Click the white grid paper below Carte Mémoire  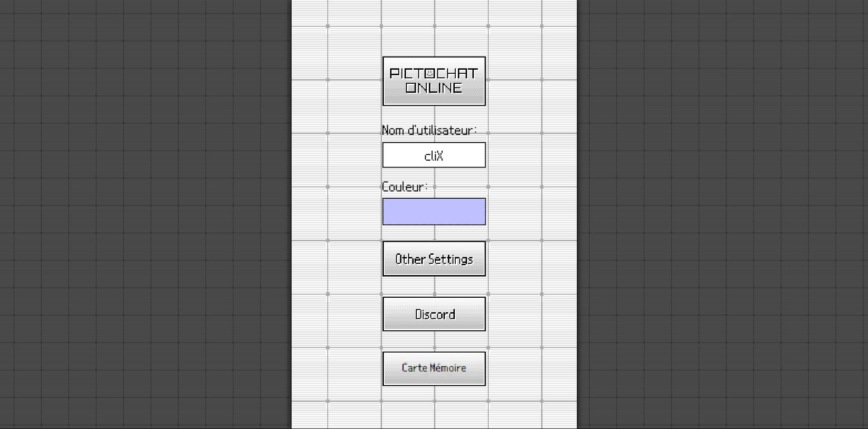click(434, 407)
